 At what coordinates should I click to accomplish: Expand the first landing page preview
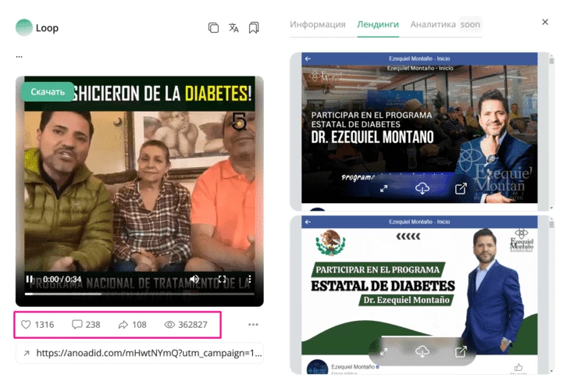[x=384, y=188]
